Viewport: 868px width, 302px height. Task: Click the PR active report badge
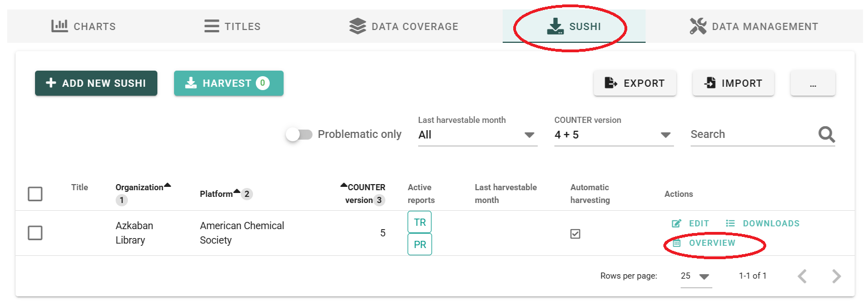(420, 244)
